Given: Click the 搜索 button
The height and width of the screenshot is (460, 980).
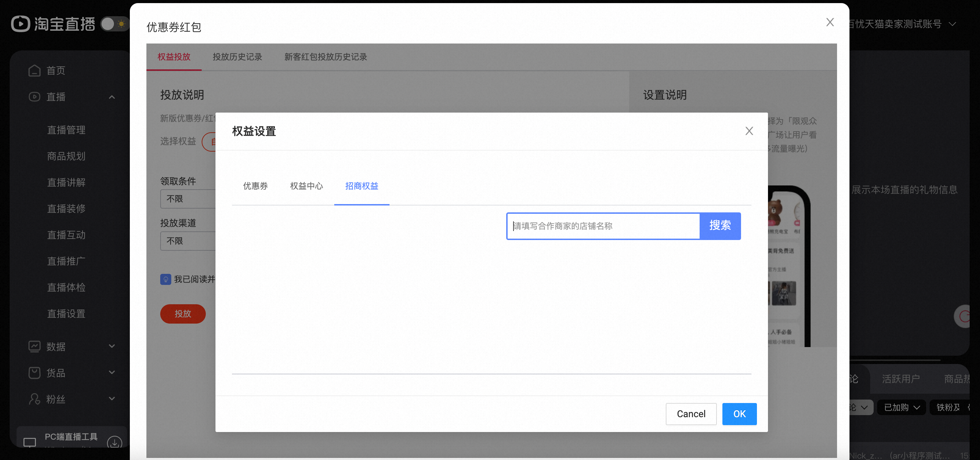Looking at the screenshot, I should [720, 226].
